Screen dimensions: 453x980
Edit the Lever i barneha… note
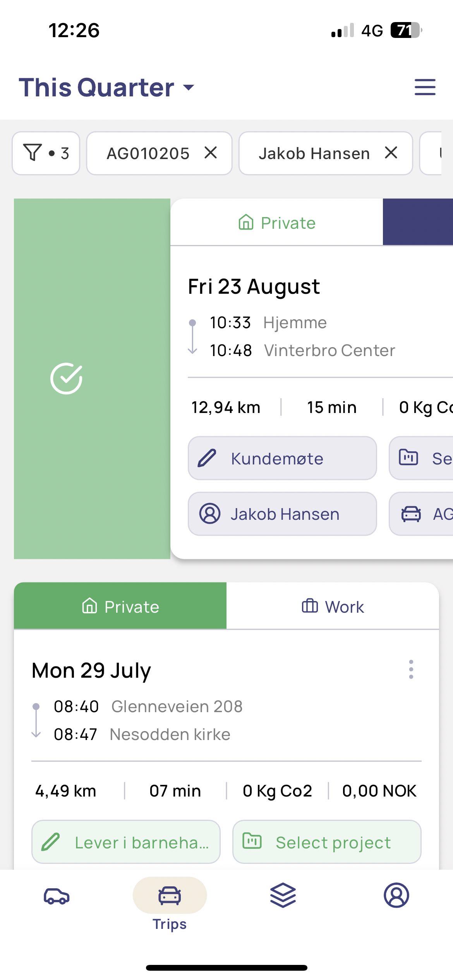tap(126, 842)
